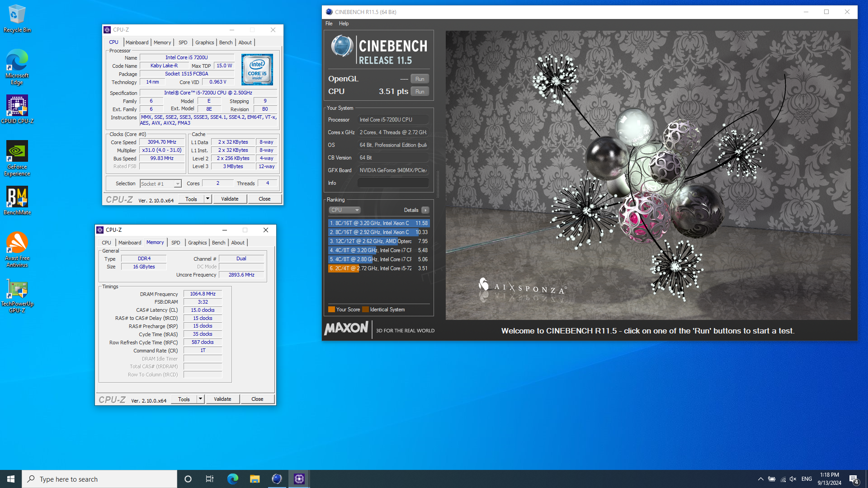
Task: Click the Windows Start button
Action: pyautogui.click(x=11, y=479)
